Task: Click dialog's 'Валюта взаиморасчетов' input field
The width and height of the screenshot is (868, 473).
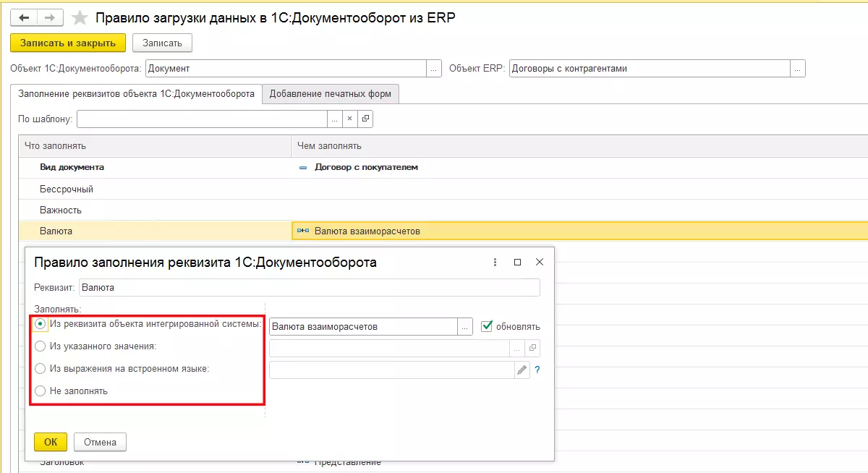Action: 363,326
